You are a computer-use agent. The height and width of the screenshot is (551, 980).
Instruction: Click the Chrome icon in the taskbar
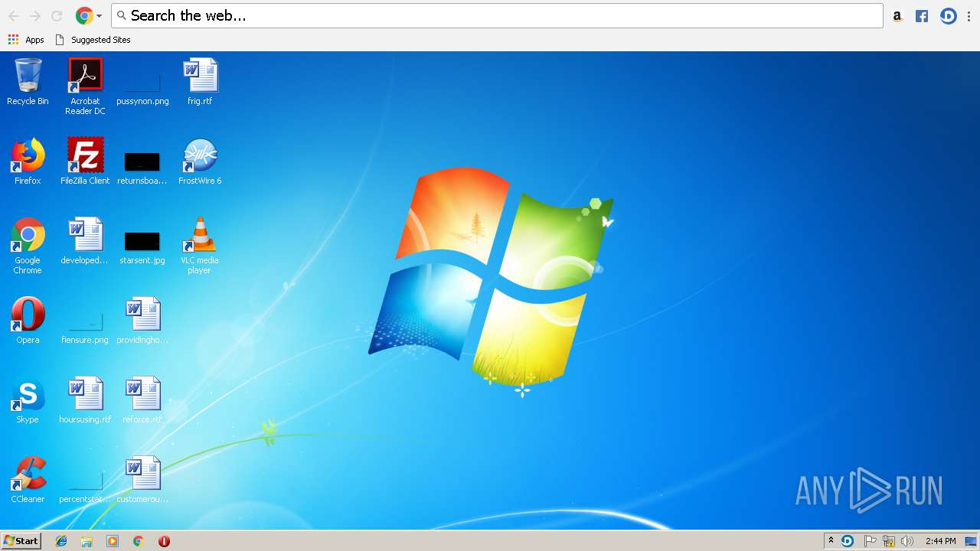click(x=139, y=541)
